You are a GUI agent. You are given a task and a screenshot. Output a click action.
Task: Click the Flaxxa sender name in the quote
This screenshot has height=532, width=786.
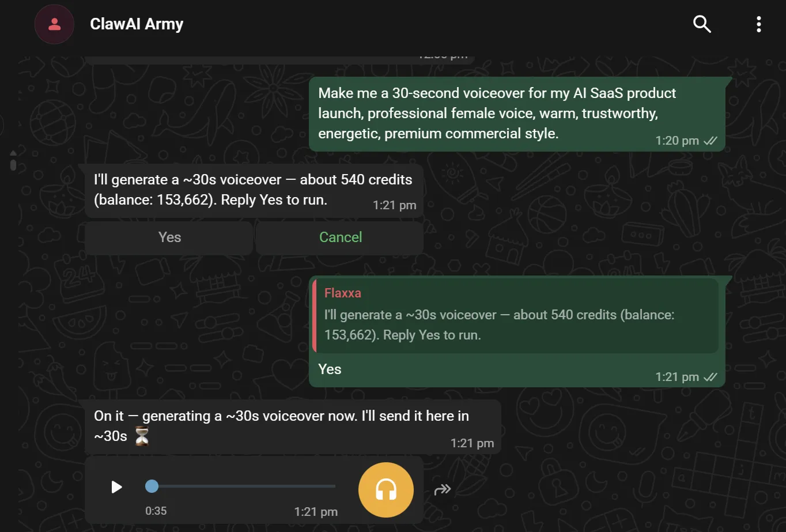tap(343, 293)
